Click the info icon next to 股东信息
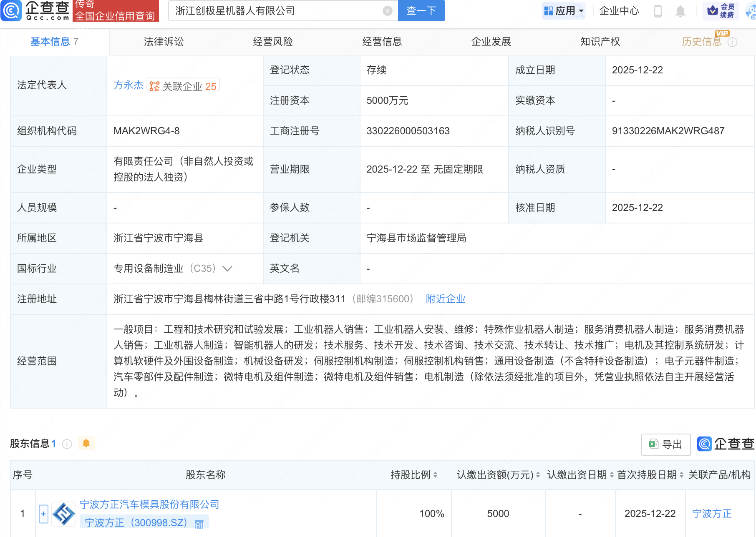This screenshot has width=756, height=537. coord(67,444)
